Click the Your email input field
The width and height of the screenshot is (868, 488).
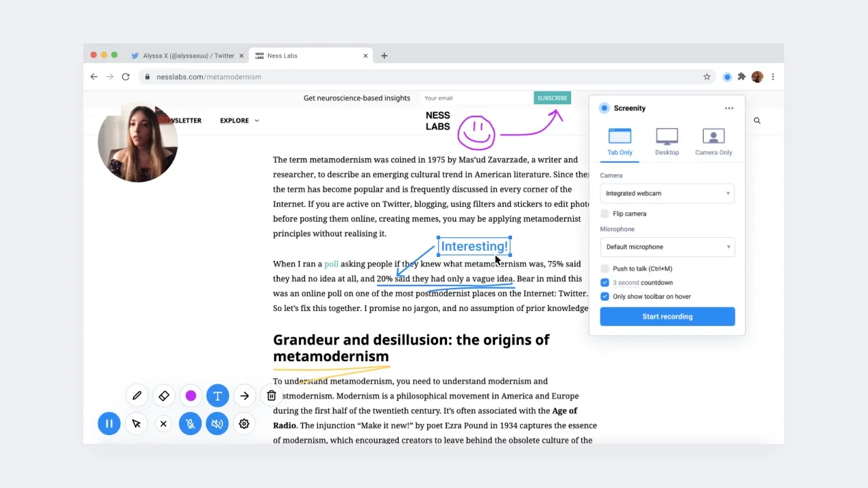(x=476, y=98)
